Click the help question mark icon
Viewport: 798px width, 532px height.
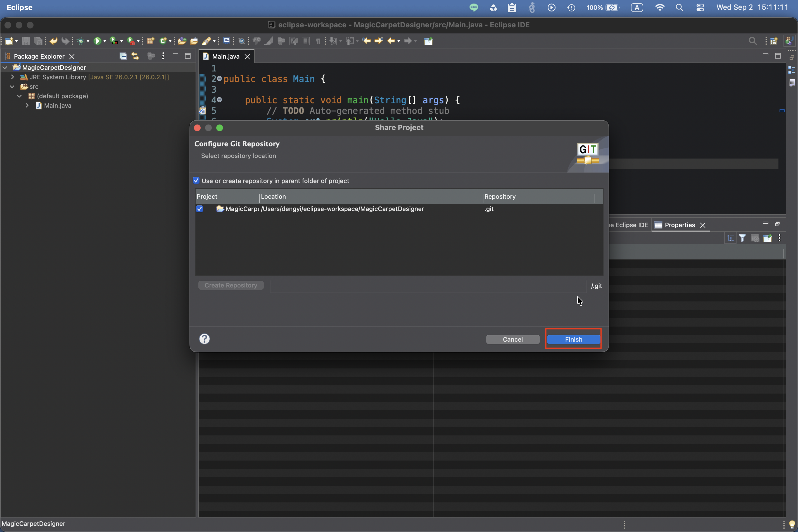[x=205, y=339]
